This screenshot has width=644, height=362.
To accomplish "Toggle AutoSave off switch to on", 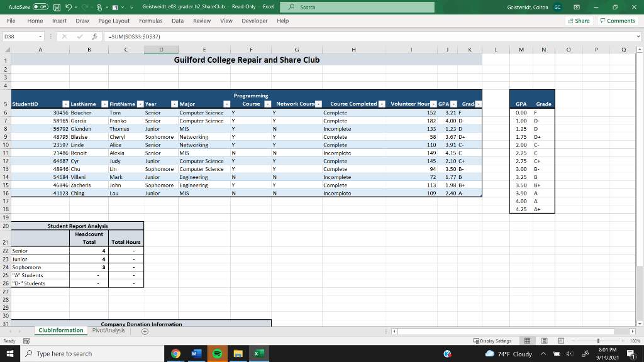I will (40, 7).
